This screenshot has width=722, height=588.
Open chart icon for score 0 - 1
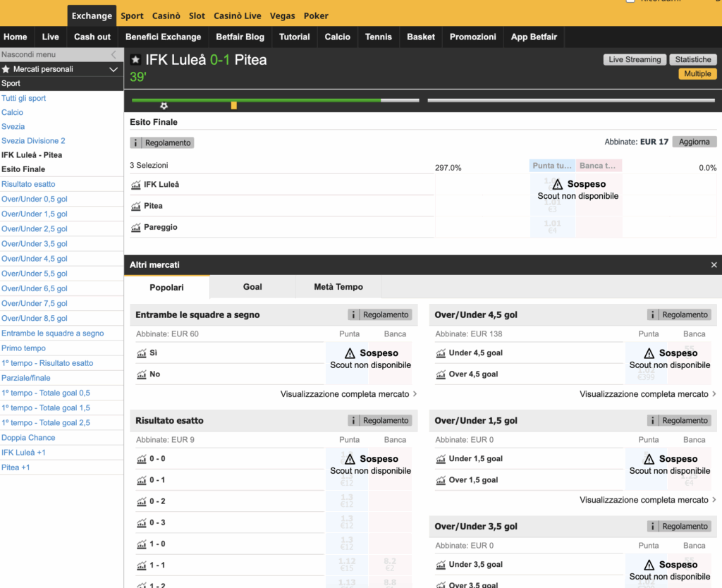tap(141, 480)
